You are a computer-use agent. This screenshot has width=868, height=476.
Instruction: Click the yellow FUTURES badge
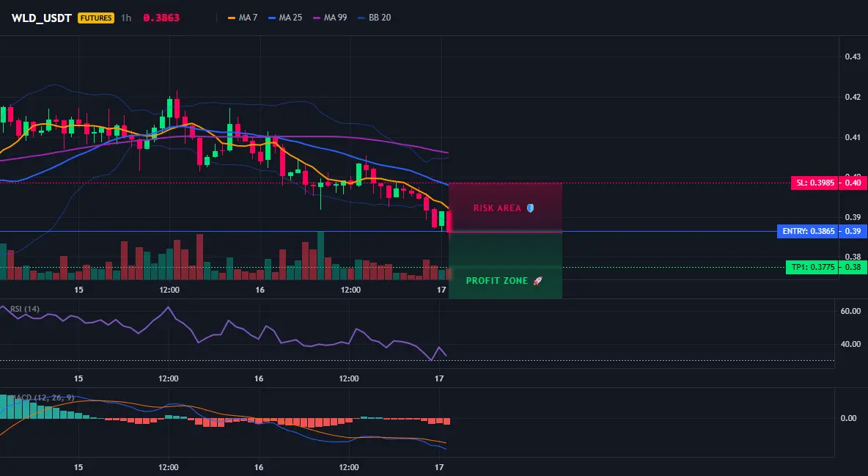(x=96, y=18)
